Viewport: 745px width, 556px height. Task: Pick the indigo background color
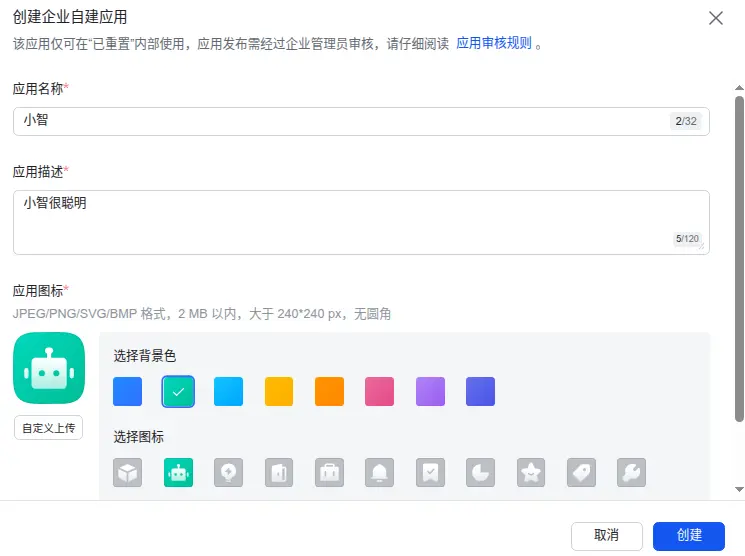tap(480, 392)
